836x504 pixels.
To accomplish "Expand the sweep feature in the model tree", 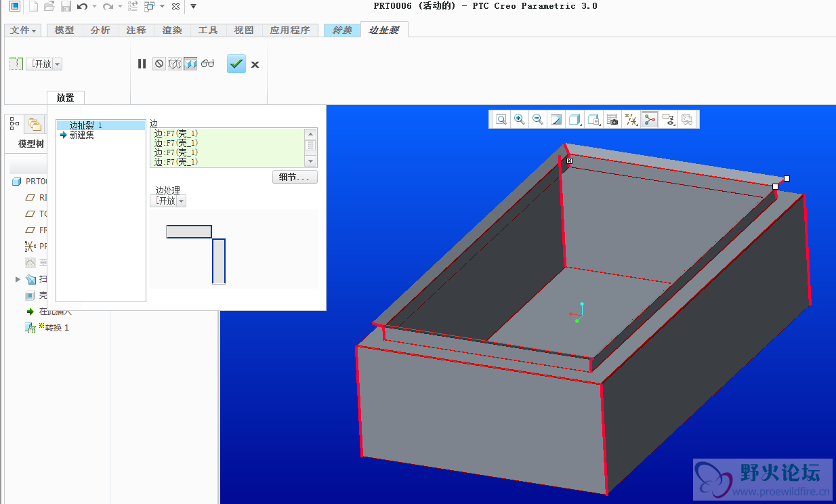I will click(x=18, y=279).
